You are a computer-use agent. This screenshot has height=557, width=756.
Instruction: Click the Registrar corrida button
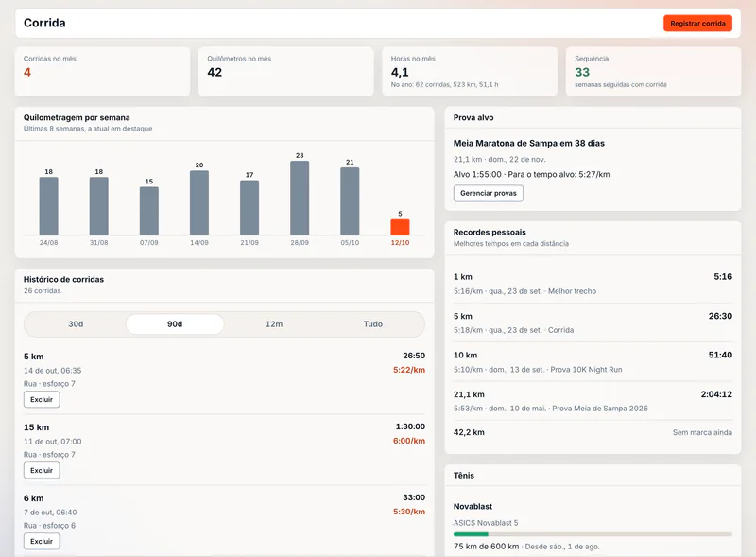coord(697,23)
